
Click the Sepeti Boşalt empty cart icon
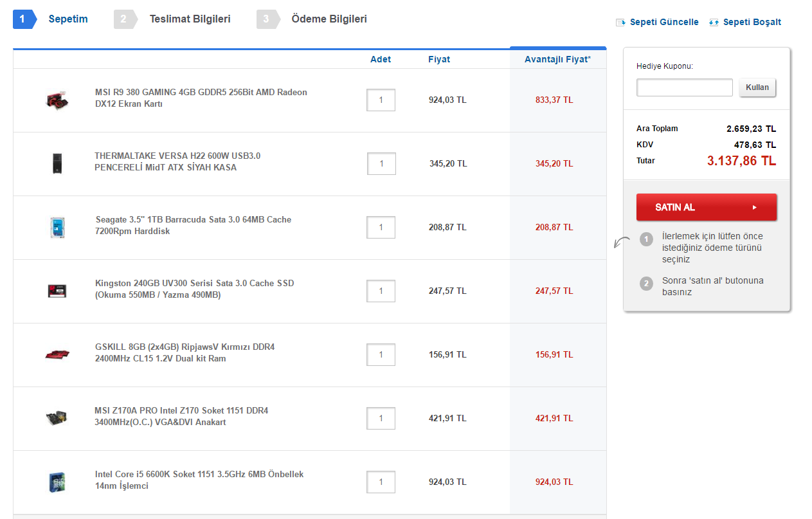714,23
